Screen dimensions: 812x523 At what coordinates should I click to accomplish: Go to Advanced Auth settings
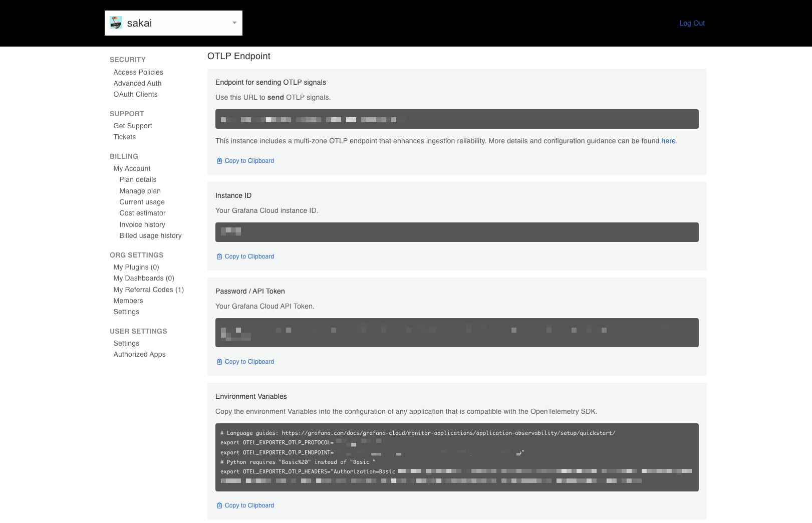[137, 83]
